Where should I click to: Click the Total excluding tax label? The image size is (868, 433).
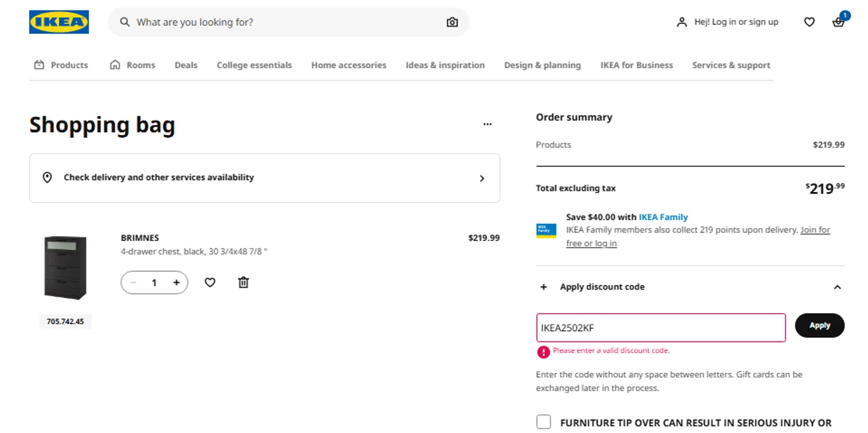click(x=576, y=188)
